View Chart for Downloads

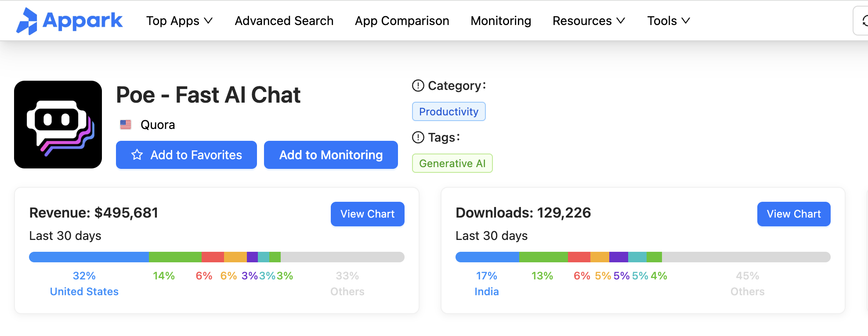click(793, 214)
